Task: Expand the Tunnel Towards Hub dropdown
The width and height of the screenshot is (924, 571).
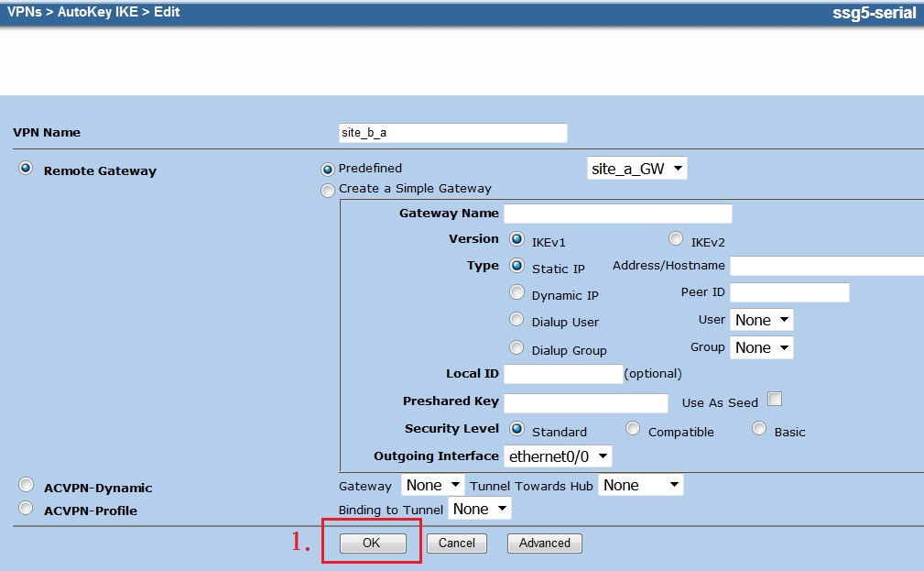Action: coord(640,485)
